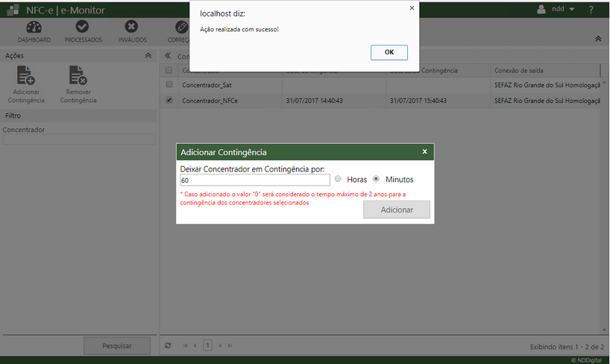The width and height of the screenshot is (610, 364).
Task: Collapse the Ações panel
Action: pyautogui.click(x=148, y=56)
